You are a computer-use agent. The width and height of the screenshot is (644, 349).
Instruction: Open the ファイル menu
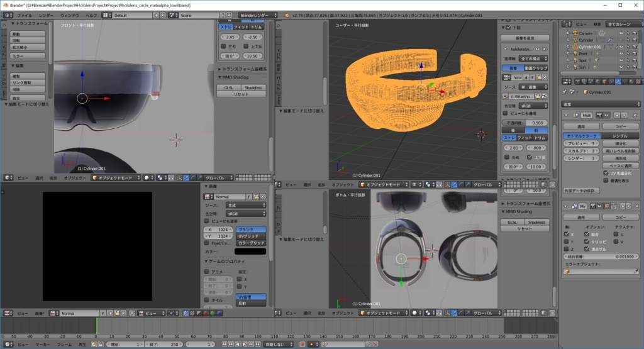tap(25, 15)
